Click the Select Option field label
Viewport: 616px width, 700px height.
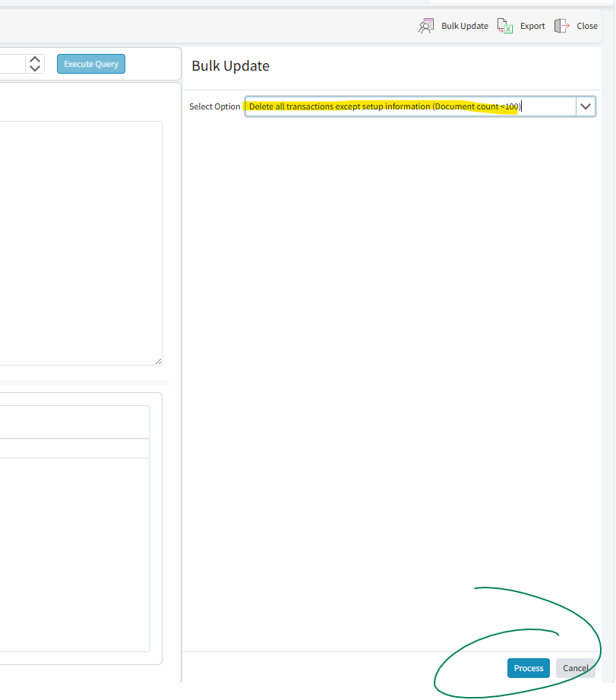click(214, 106)
